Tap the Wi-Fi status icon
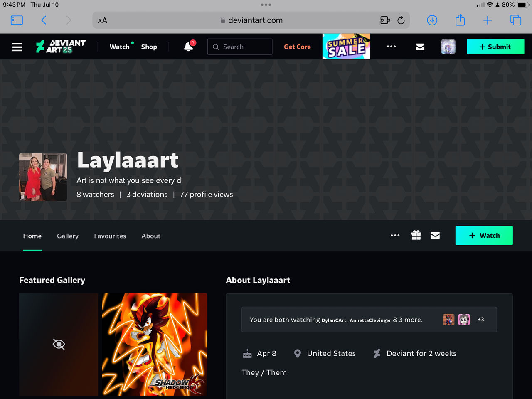The height and width of the screenshot is (399, 532). [x=490, y=5]
